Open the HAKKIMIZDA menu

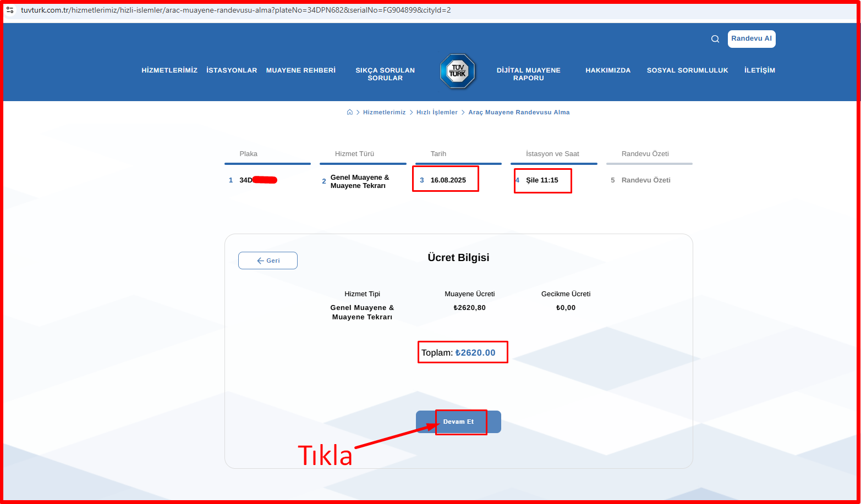click(x=608, y=70)
